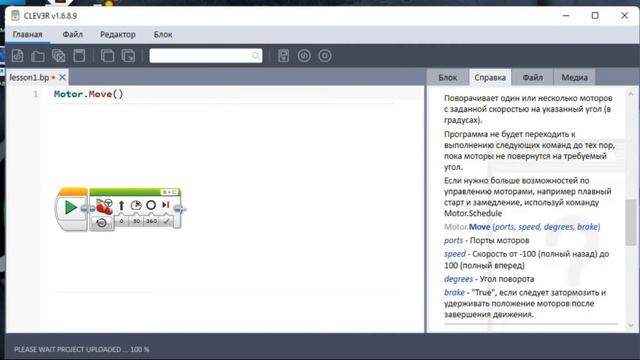Screen dimensions: 640x360
Task: Click the B+C port selector on block
Action: tap(169, 192)
